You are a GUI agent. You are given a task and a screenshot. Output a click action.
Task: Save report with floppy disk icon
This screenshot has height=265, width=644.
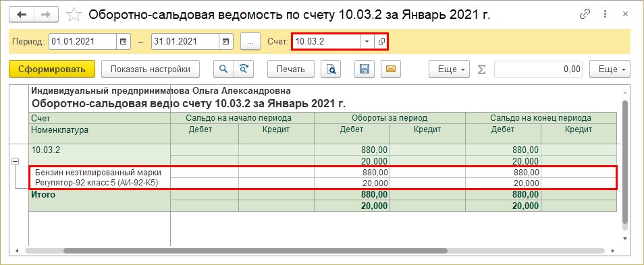[365, 69]
